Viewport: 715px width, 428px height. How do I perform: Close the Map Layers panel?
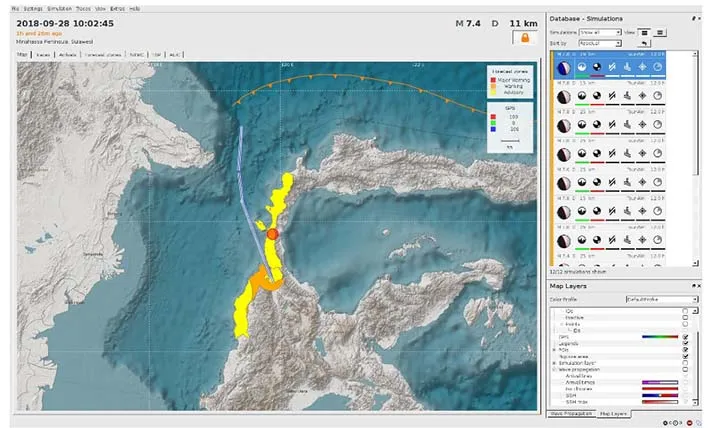click(x=699, y=286)
